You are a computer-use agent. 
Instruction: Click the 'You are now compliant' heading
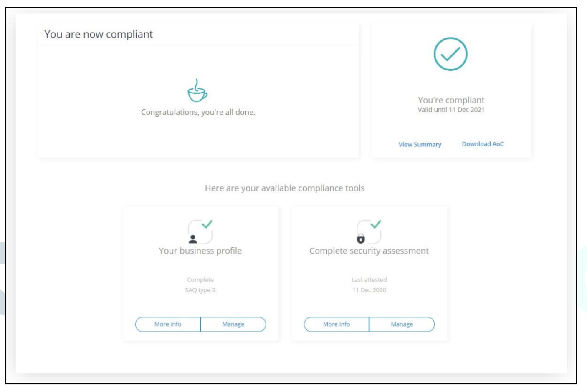(99, 34)
